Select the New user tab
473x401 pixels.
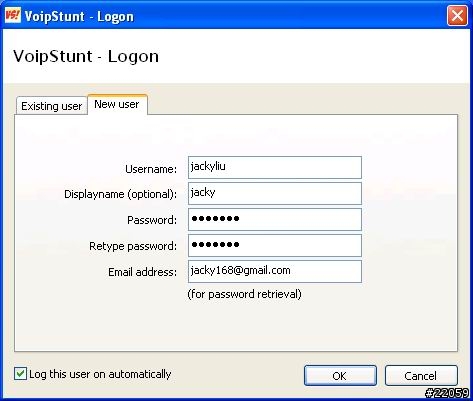click(117, 104)
